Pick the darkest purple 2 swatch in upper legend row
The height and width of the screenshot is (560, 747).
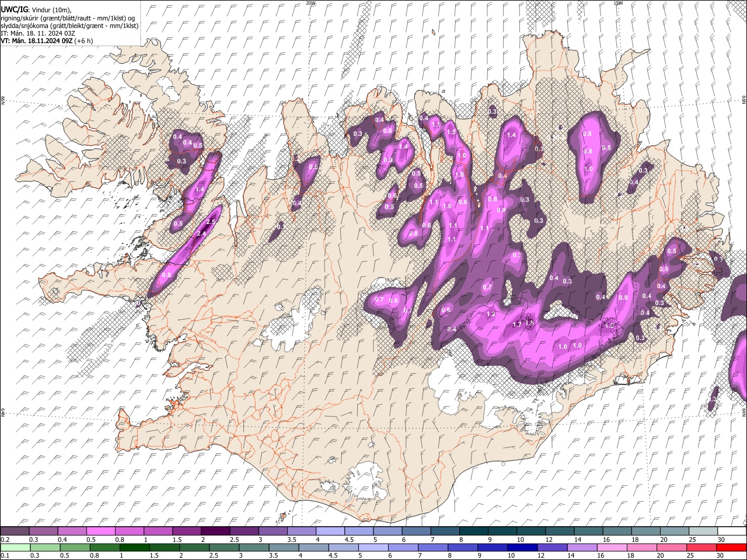[x=215, y=531]
